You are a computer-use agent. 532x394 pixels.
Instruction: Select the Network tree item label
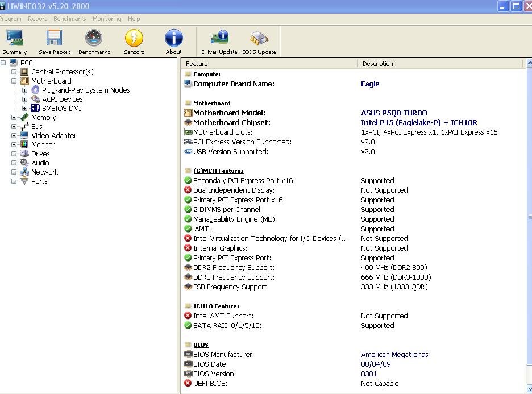tap(45, 172)
